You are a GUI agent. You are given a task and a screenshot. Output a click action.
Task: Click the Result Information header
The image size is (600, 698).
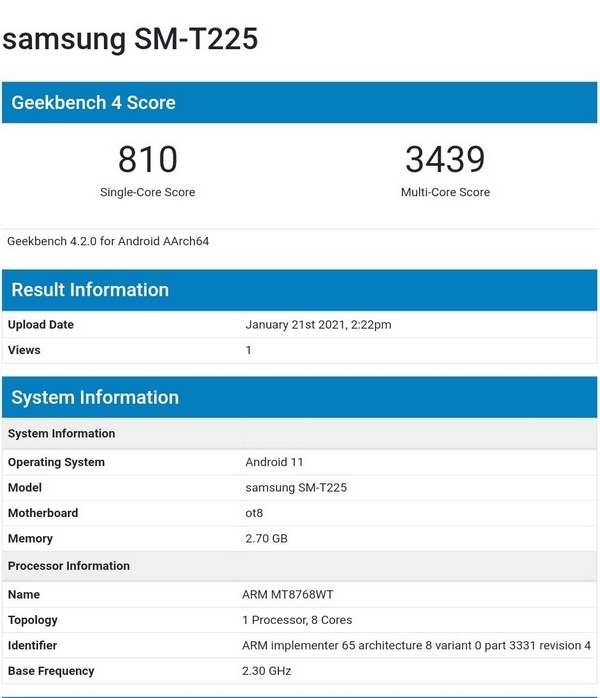click(300, 290)
